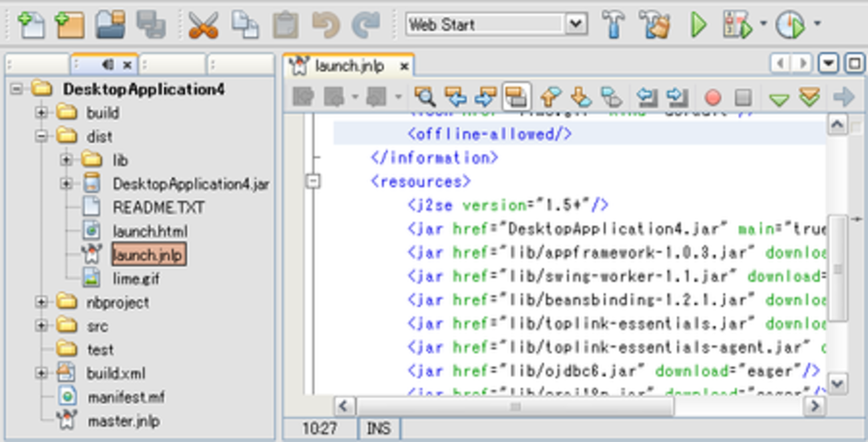
Task: Click the Debug Project icon
Action: pos(737,25)
